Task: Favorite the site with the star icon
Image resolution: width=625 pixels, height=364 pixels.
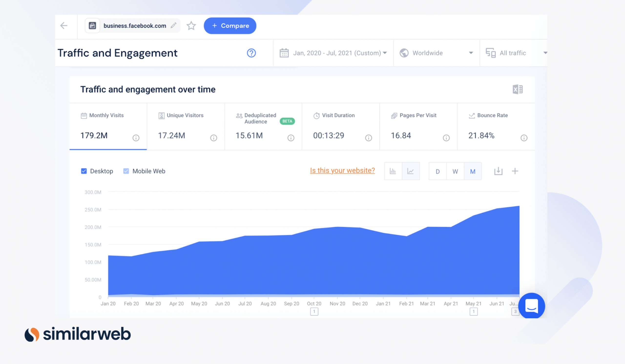Action: [x=191, y=26]
